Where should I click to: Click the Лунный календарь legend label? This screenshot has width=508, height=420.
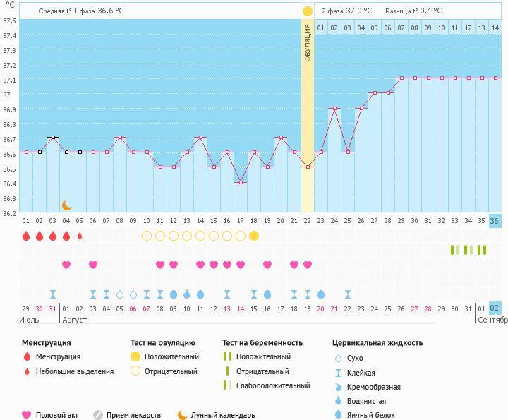click(x=224, y=415)
